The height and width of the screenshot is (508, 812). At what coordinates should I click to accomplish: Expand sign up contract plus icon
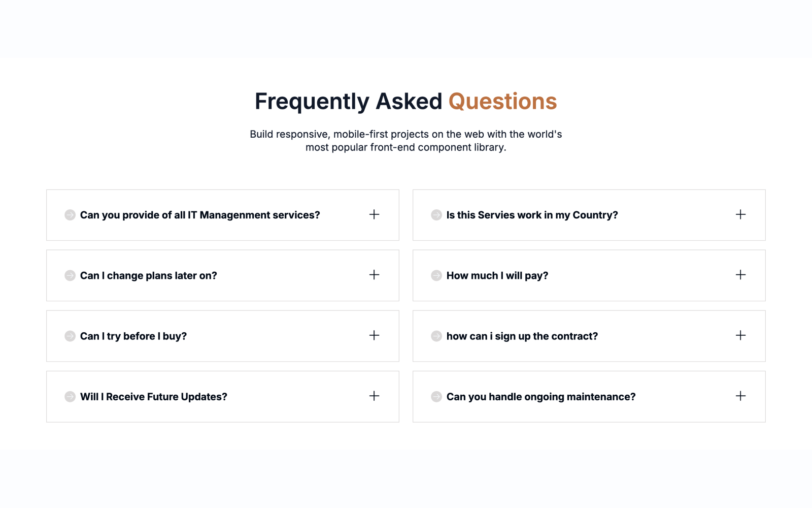(740, 335)
